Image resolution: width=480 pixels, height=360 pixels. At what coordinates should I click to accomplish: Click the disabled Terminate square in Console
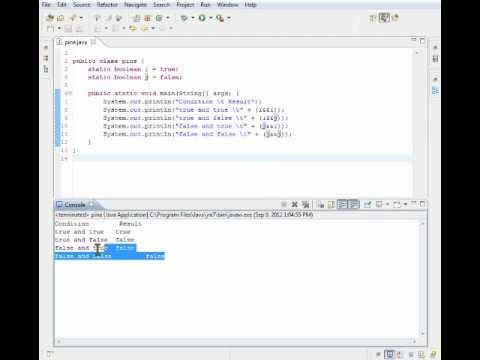tap(284, 204)
